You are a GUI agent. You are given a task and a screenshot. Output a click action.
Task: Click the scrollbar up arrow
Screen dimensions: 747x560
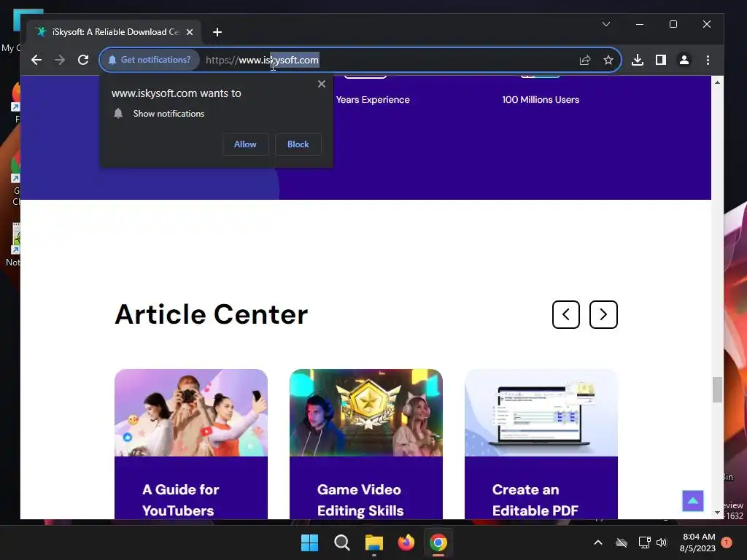pos(717,82)
